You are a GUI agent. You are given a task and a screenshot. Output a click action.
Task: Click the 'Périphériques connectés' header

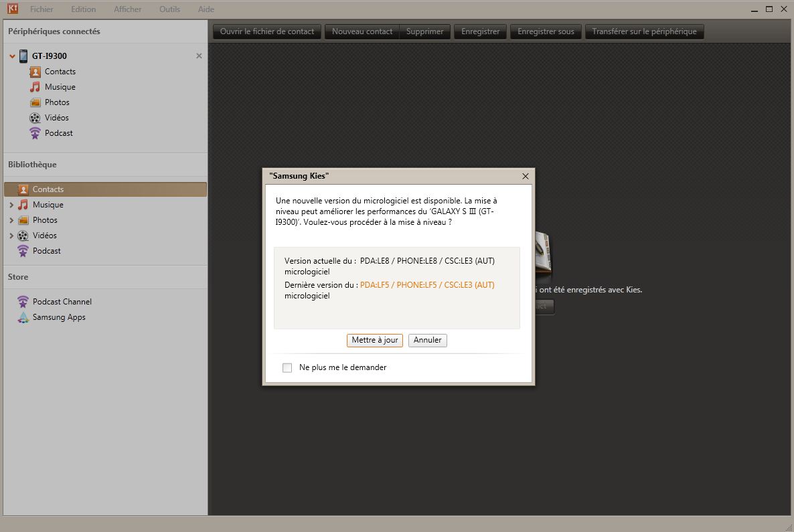(54, 31)
